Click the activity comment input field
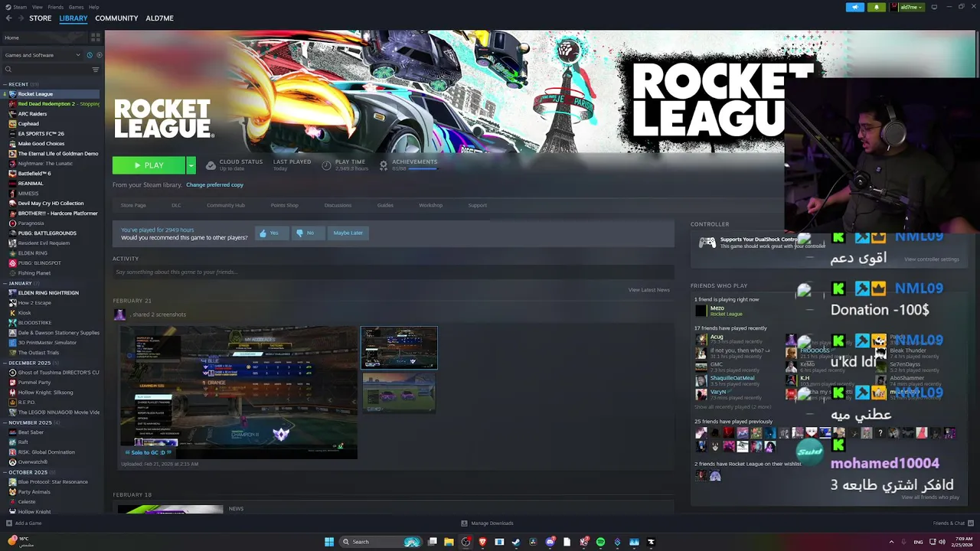 click(394, 272)
